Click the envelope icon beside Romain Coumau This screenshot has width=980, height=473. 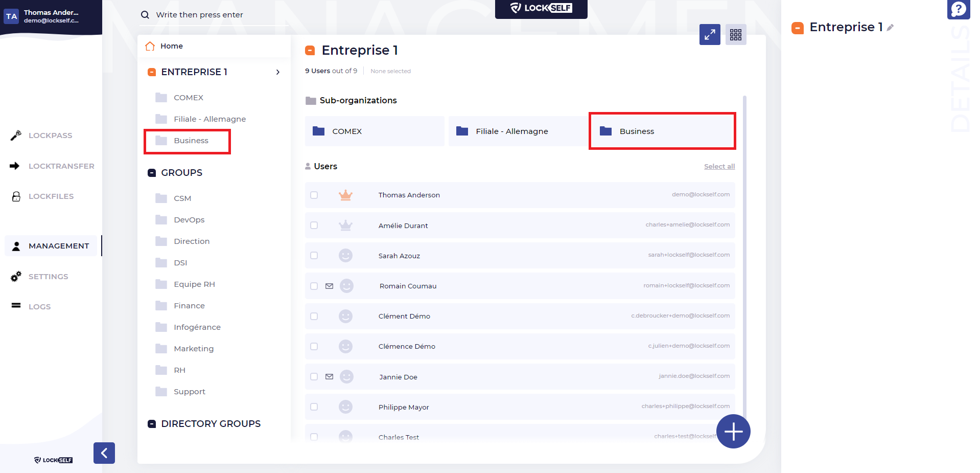point(330,286)
